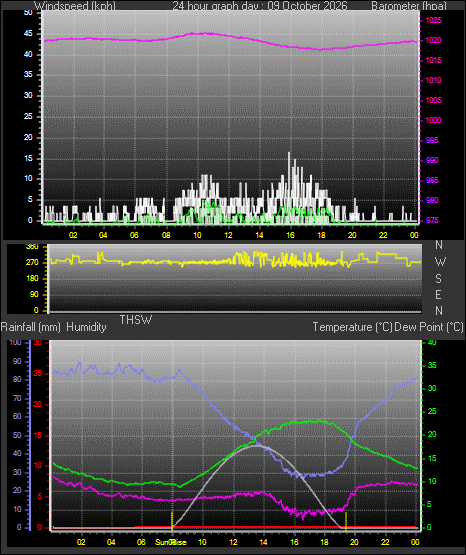The width and height of the screenshot is (466, 555).
Task: Click the W compass label
Action: [440, 262]
